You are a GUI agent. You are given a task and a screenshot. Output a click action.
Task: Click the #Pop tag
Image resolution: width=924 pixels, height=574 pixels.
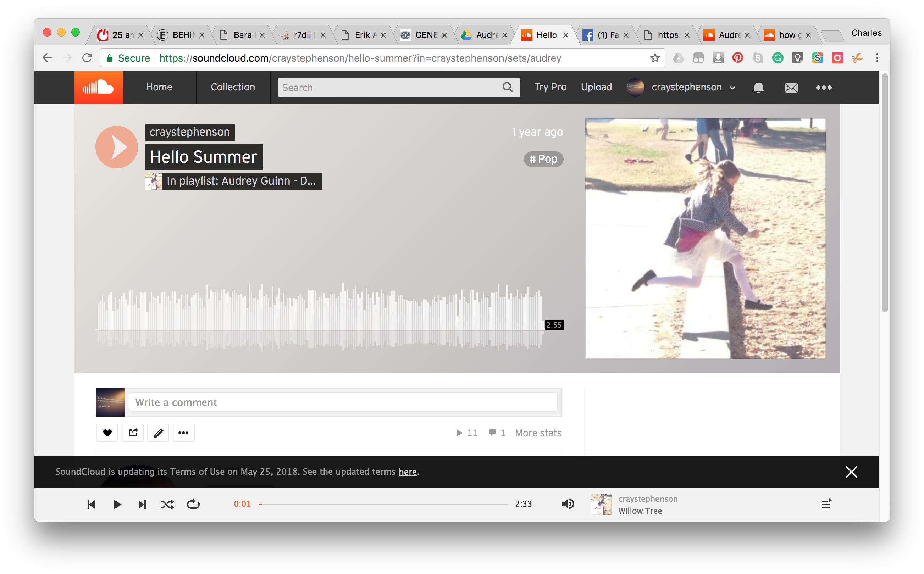click(543, 159)
